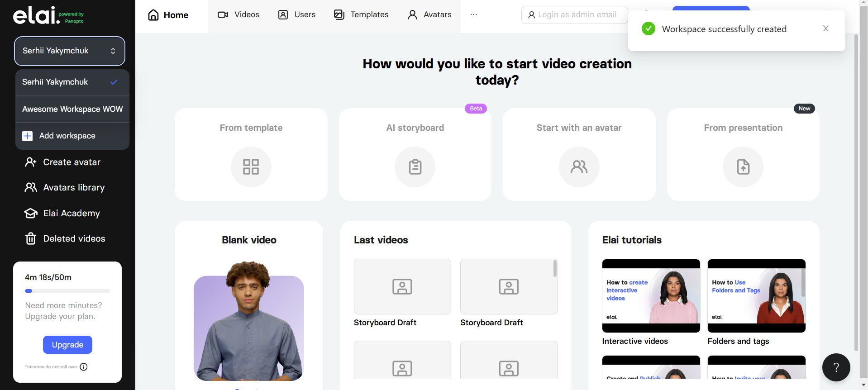Choose the From template grid icon
Screen dimensions: 868x390
pos(251,166)
